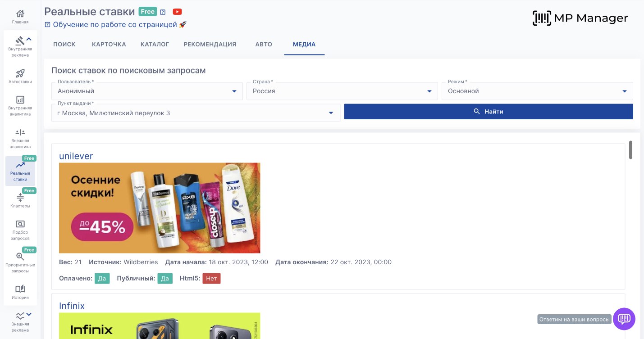This screenshot has height=339, width=644.
Task: Collapse the Внутренняя реклама sidebar section
Action: coord(29,40)
